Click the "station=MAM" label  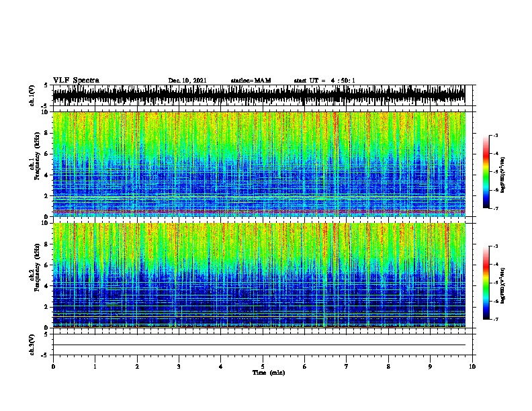(x=251, y=81)
